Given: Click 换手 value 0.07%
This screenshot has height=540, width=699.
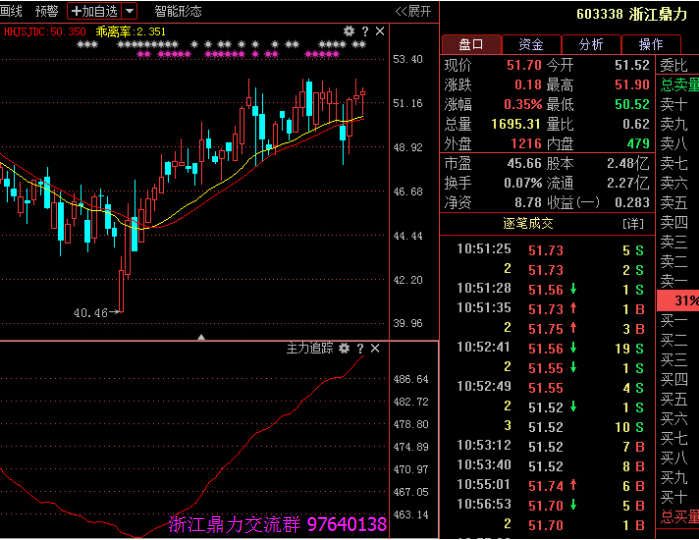Looking at the screenshot, I should click(523, 183).
